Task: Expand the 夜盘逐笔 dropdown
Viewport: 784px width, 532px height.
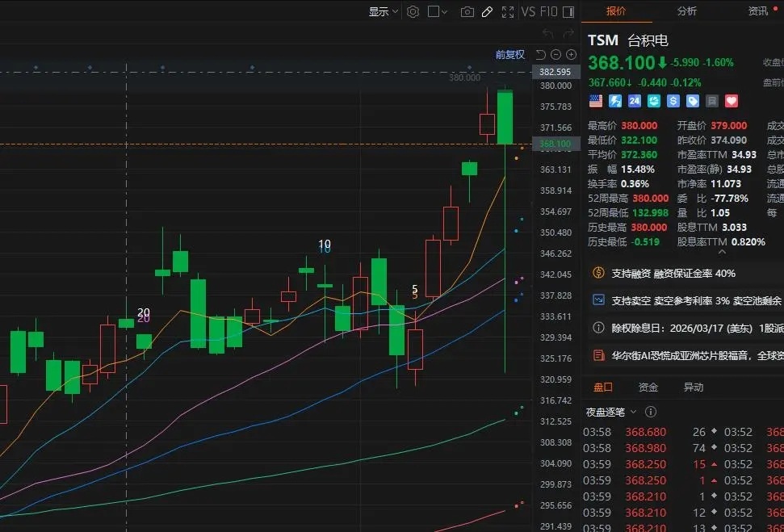Action: pyautogui.click(x=611, y=412)
